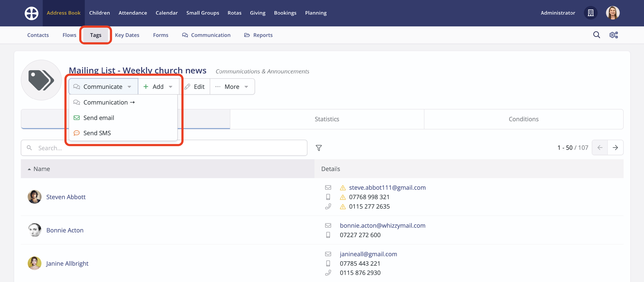Viewport: 644px width, 282px height.
Task: Click the Communications & Announcements category text
Action: (263, 71)
